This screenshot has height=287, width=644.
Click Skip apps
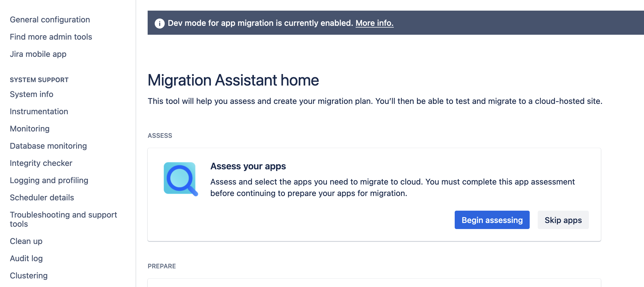(563, 220)
